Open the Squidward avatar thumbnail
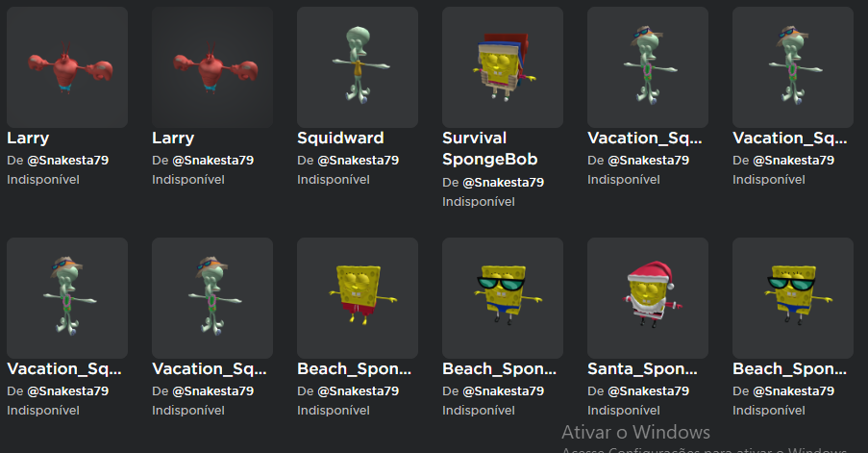The height and width of the screenshot is (453, 868). 358,67
